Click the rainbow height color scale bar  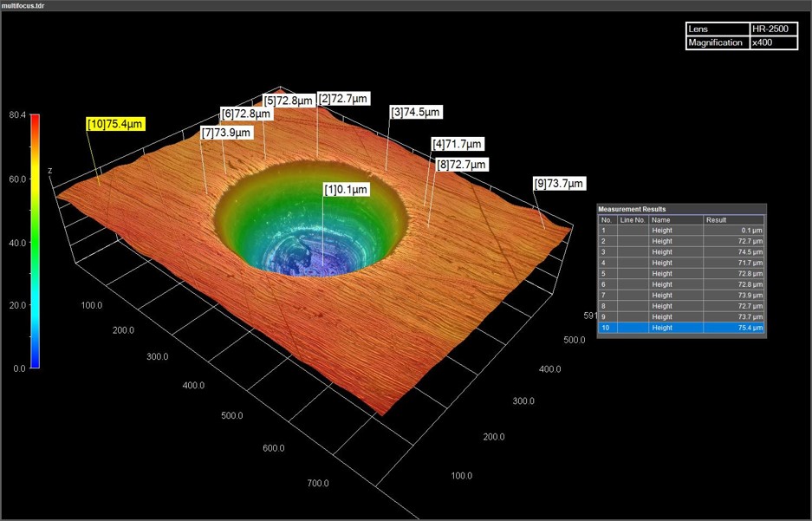pyautogui.click(x=35, y=241)
